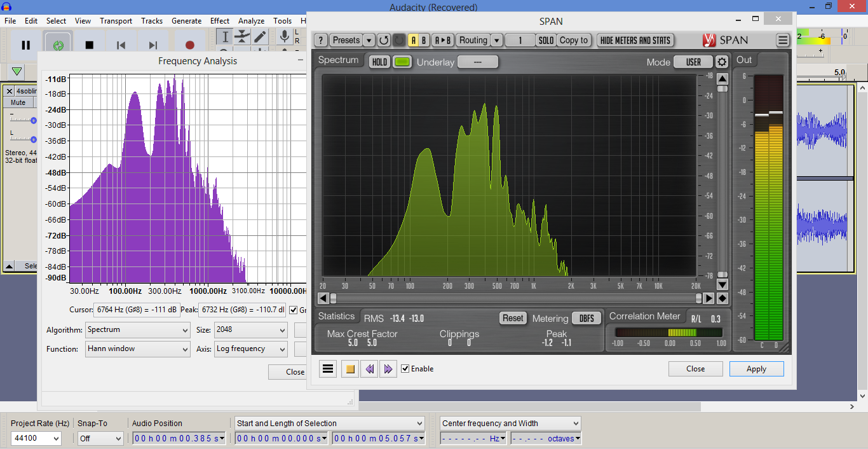Expand the Algorithm Spectrum dropdown
The height and width of the screenshot is (449, 868).
137,330
